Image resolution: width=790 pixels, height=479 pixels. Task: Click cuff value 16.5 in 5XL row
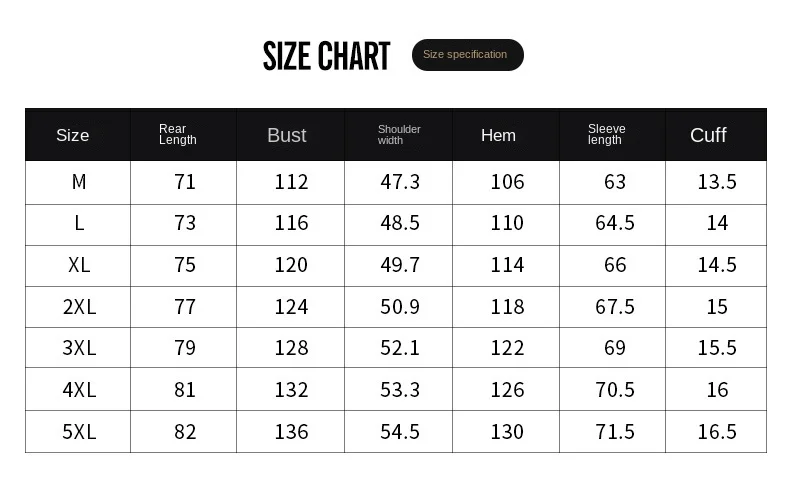pyautogui.click(x=717, y=432)
